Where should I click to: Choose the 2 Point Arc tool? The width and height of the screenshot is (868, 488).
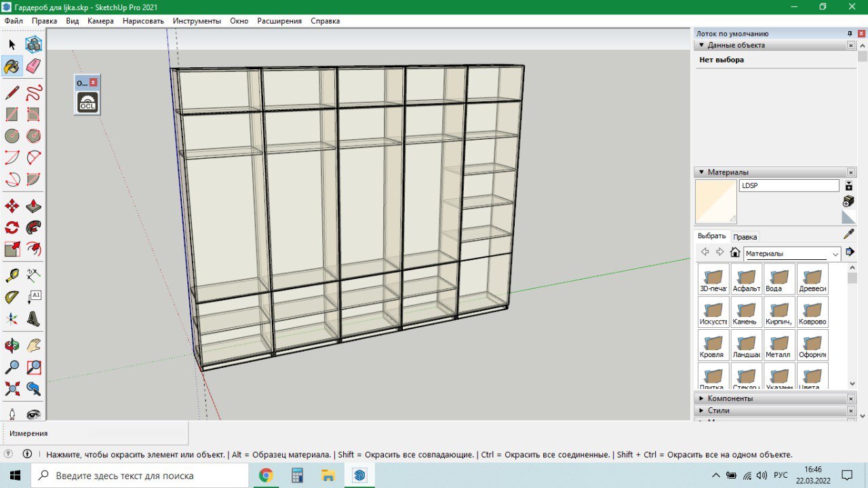(33, 157)
